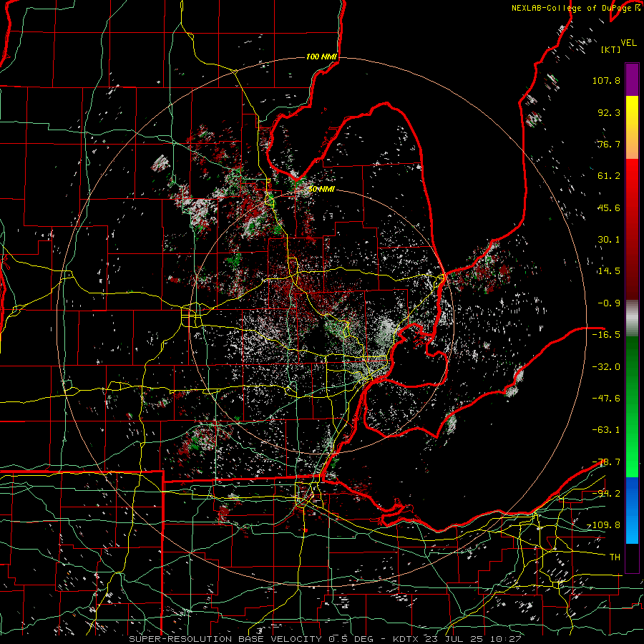Click the -47.6 scale value

(x=606, y=398)
